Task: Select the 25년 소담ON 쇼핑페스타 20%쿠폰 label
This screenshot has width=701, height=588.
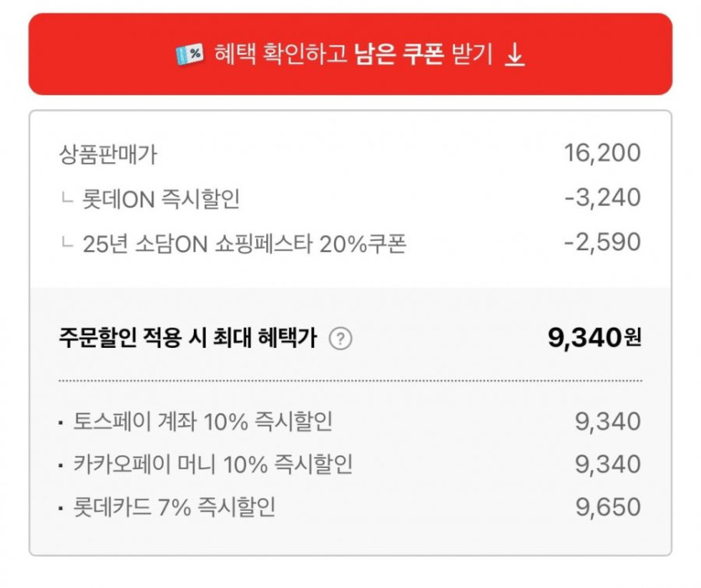Action: click(x=245, y=243)
